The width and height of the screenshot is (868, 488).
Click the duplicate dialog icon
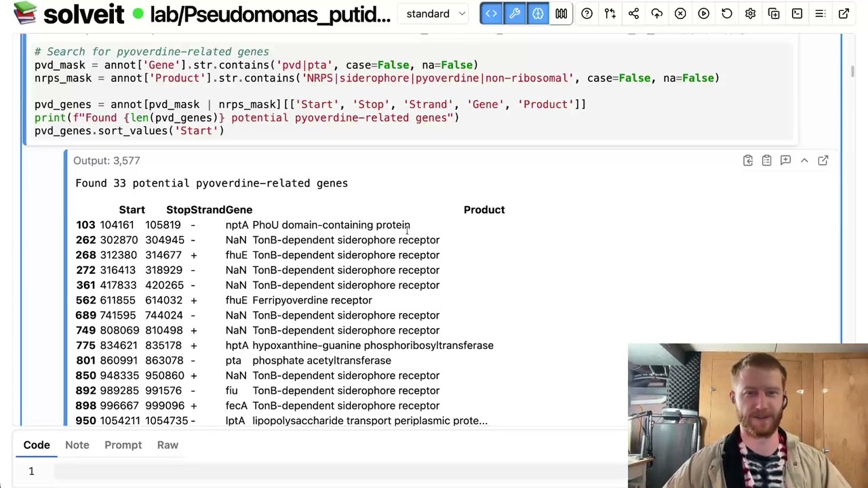pos(774,14)
